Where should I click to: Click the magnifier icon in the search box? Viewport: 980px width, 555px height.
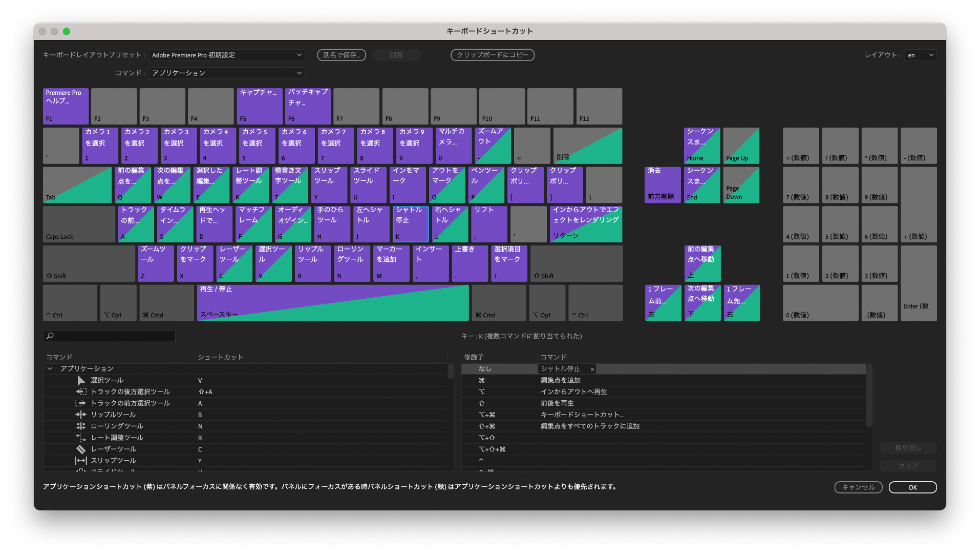click(50, 336)
